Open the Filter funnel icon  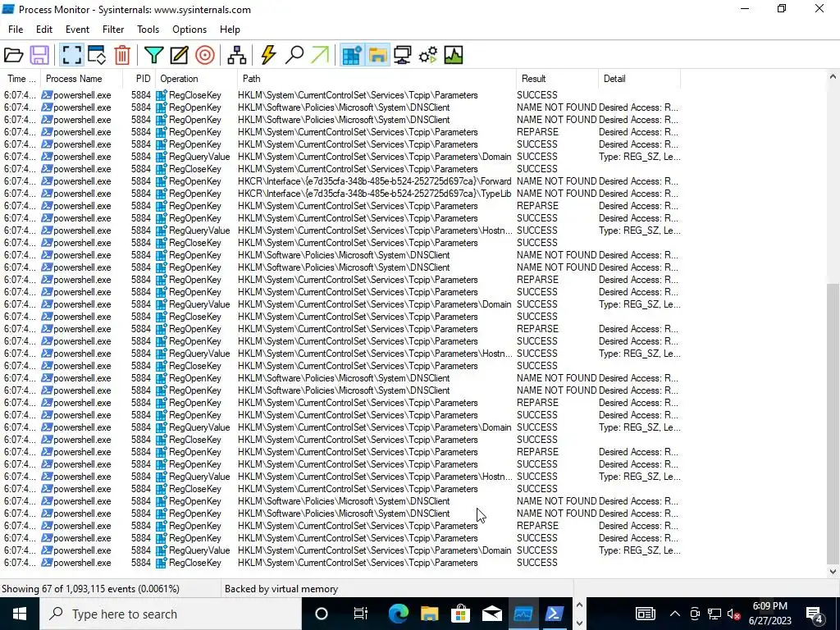pyautogui.click(x=153, y=55)
